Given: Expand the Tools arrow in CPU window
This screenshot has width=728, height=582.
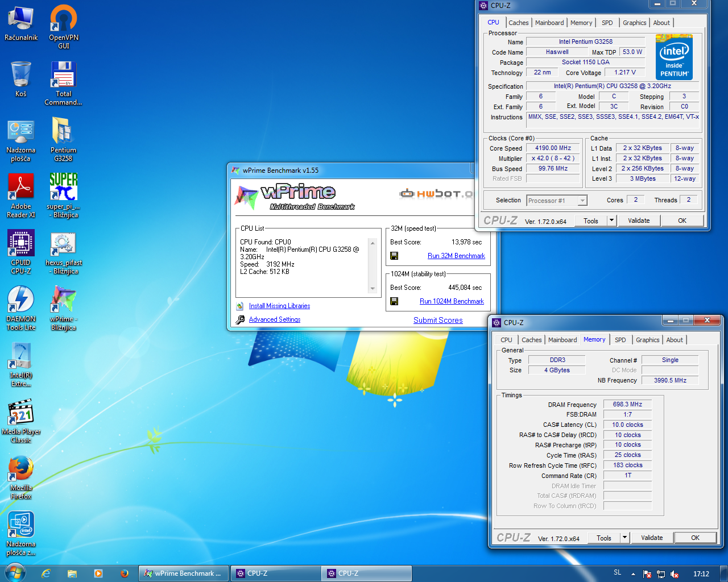Looking at the screenshot, I should [x=612, y=221].
